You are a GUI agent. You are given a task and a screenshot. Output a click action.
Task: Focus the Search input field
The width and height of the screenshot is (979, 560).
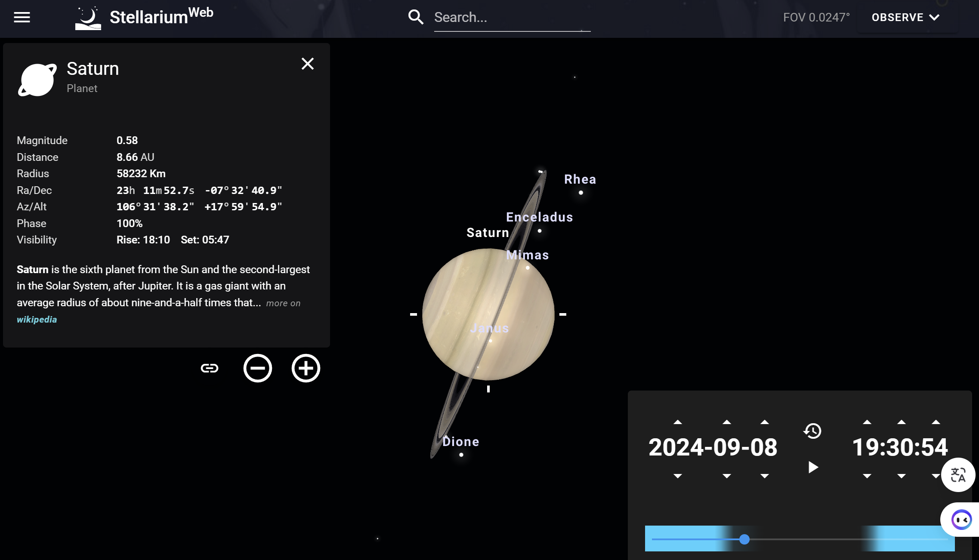[x=511, y=18]
